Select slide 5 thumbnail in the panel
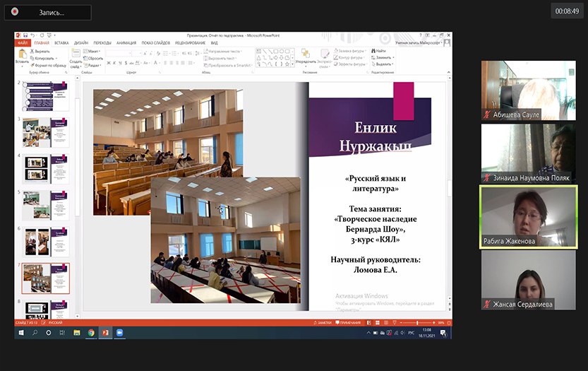 pos(46,205)
